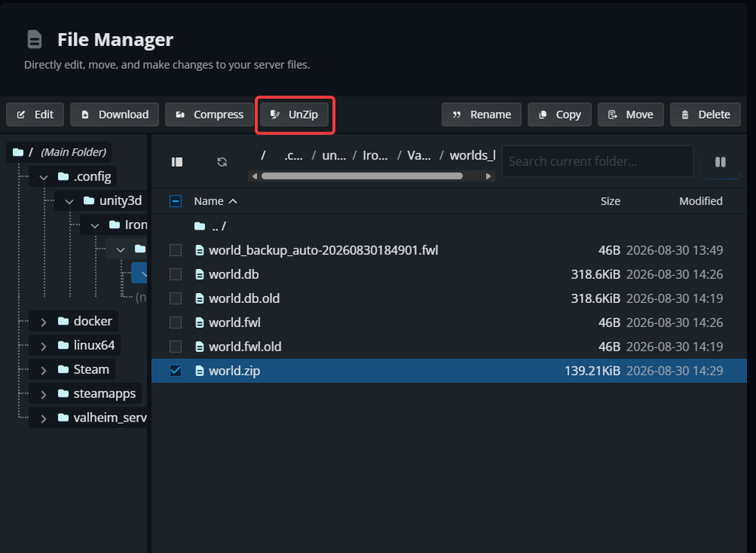Viewport: 756px width, 553px height.
Task: Click the valheim_serv folder icon in tree
Action: pos(64,417)
